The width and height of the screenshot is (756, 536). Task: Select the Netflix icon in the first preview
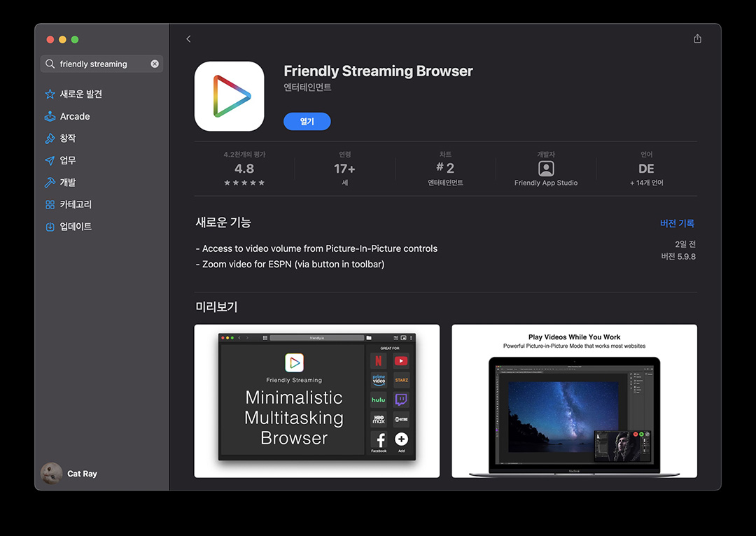[x=379, y=360]
